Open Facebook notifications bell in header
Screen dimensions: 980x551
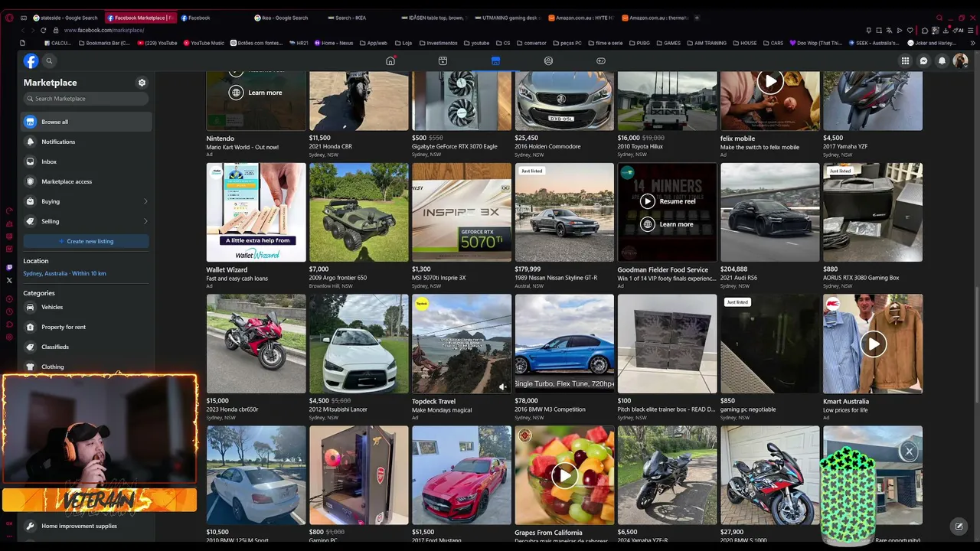point(942,61)
